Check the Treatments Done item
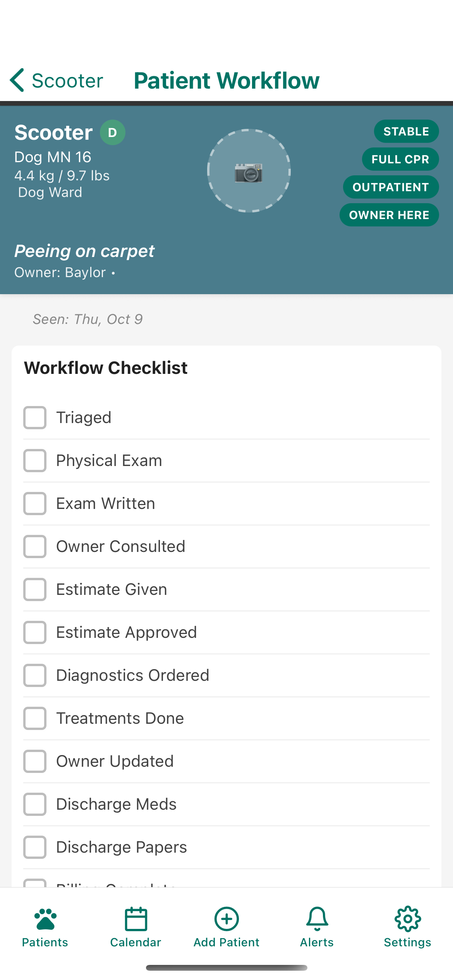This screenshot has width=453, height=980. pyautogui.click(x=34, y=718)
